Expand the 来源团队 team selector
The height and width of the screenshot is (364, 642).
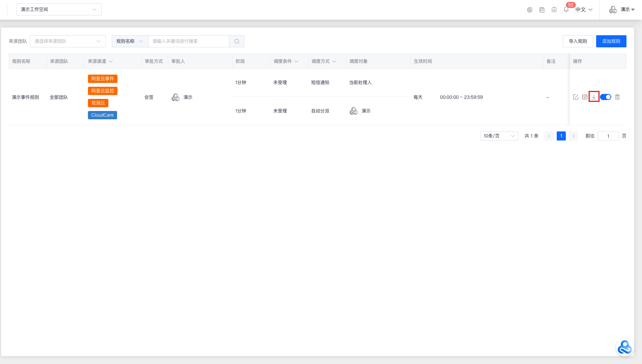coord(67,41)
